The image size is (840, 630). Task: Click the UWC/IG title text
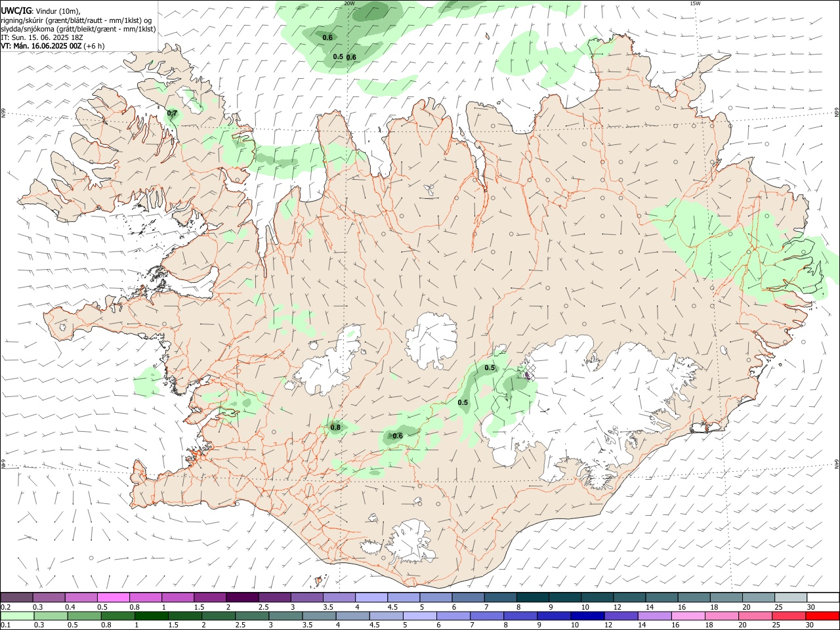tap(15, 11)
